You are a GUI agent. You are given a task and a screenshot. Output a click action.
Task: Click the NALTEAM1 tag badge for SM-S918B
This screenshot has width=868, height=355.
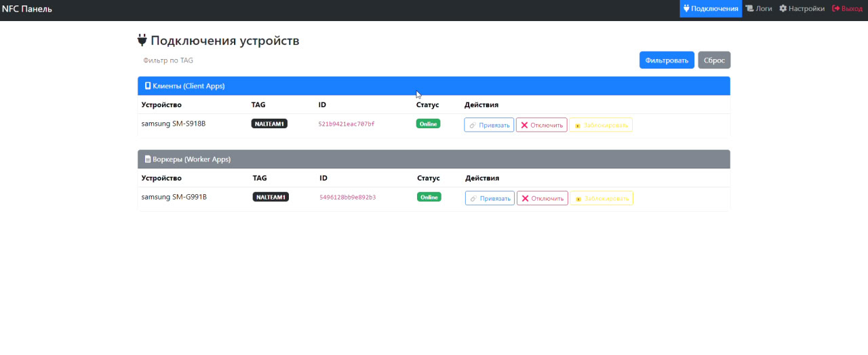pyautogui.click(x=269, y=124)
